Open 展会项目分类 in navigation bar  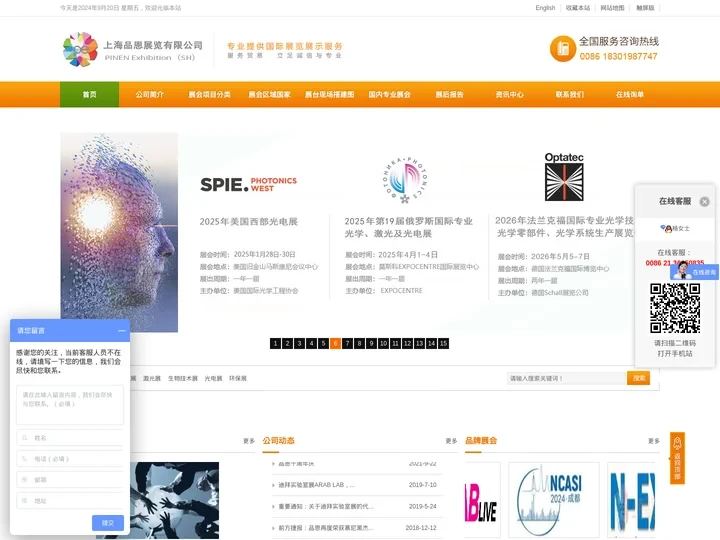pyautogui.click(x=209, y=95)
